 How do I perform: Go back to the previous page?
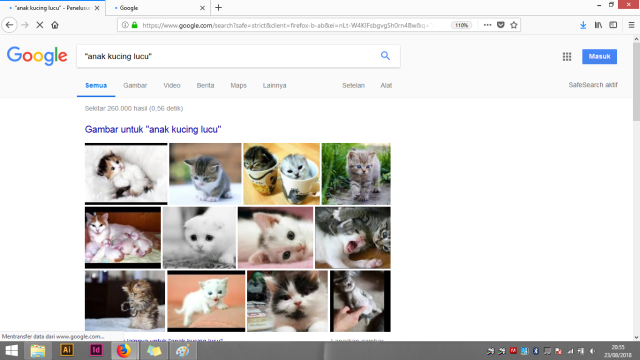9,25
